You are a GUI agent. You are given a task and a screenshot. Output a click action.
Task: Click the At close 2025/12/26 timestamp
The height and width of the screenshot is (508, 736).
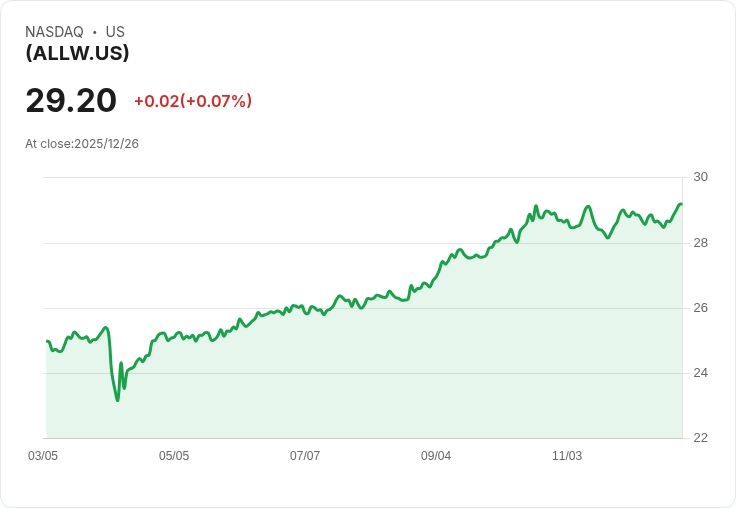[82, 144]
